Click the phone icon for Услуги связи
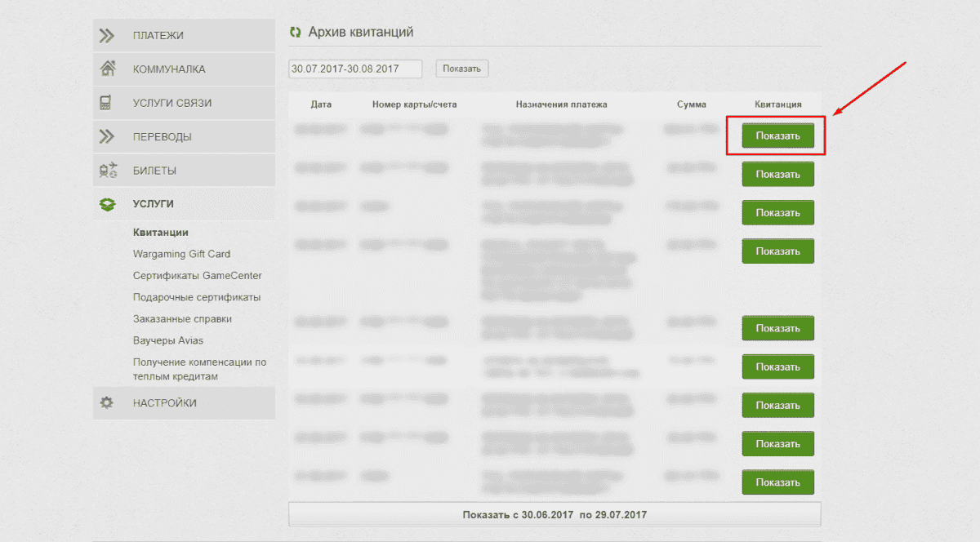The width and height of the screenshot is (980, 542). 106,103
